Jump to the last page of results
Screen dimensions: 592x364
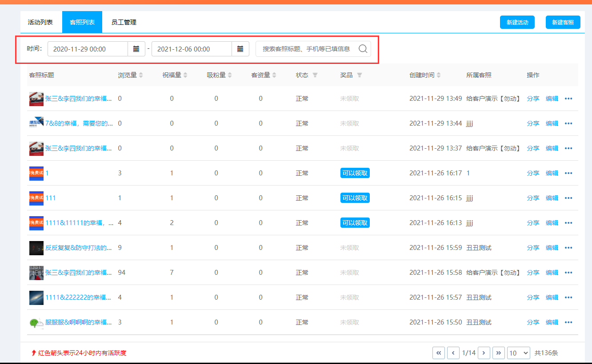point(499,353)
